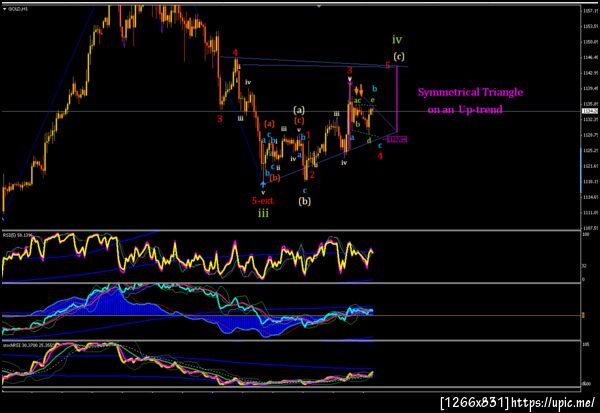
Task: Select the RSI(5) indicator label
Action: (x=18, y=235)
